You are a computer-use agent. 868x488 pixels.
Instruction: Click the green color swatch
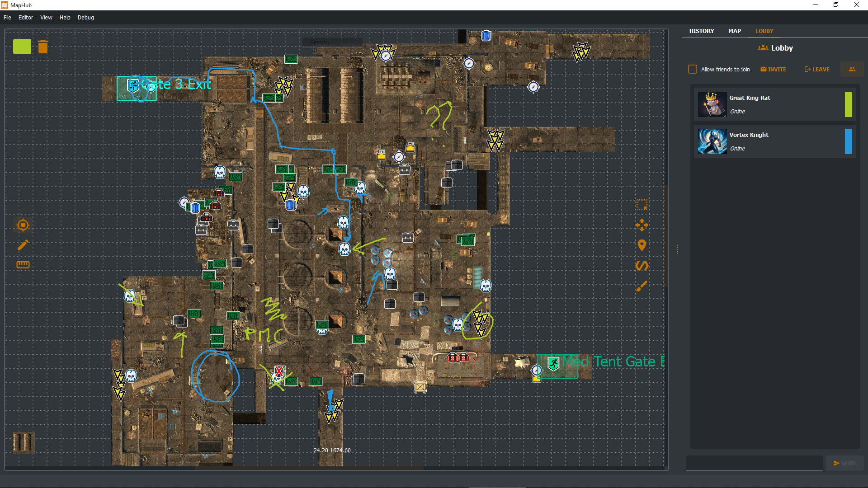click(22, 46)
